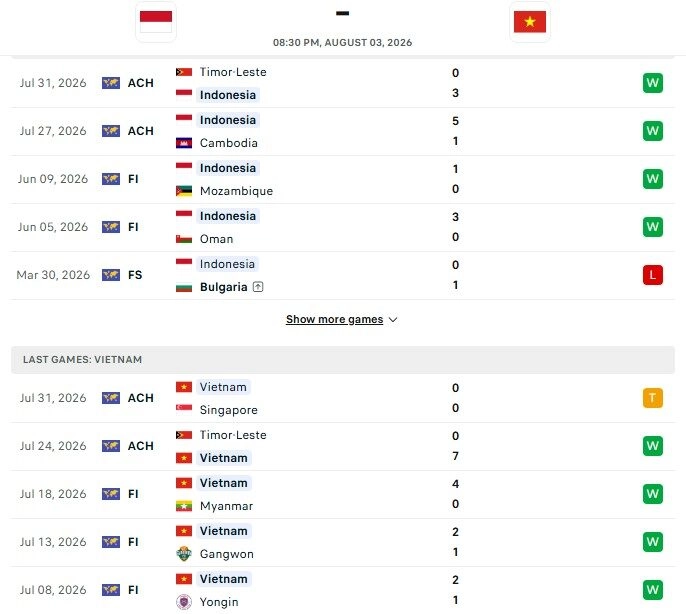Click the Mozambique flag icon
Screen dimensions: 686x614
click(184, 191)
